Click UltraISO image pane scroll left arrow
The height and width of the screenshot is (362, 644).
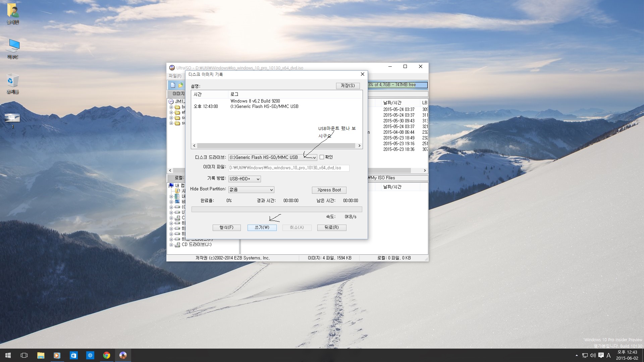tap(170, 171)
